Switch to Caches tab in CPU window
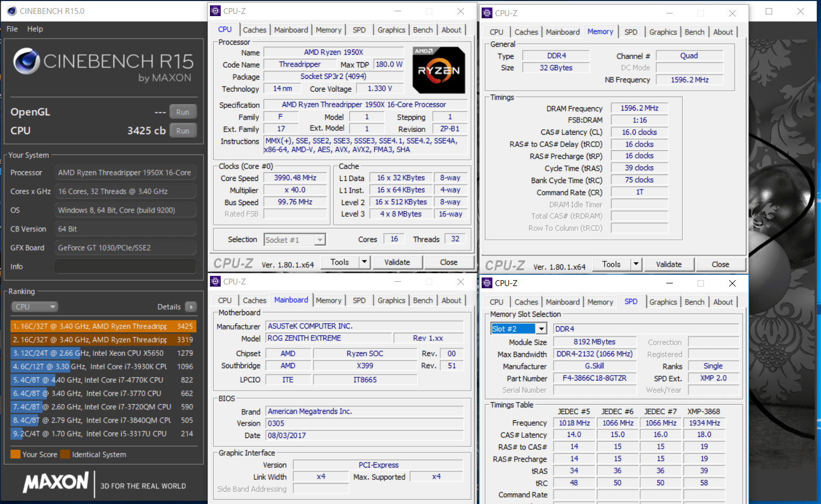Image resolution: width=821 pixels, height=504 pixels. point(255,30)
